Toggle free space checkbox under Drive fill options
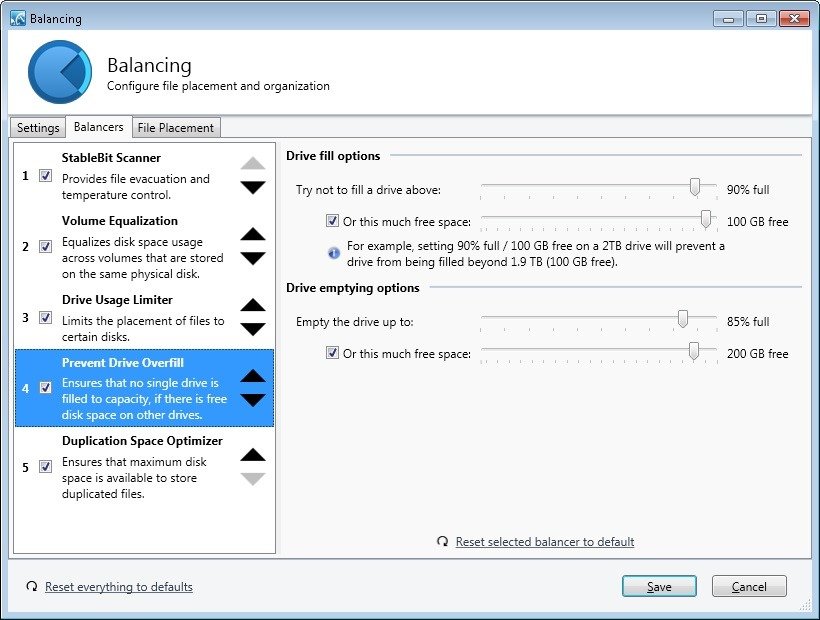The image size is (820, 620). [x=332, y=221]
